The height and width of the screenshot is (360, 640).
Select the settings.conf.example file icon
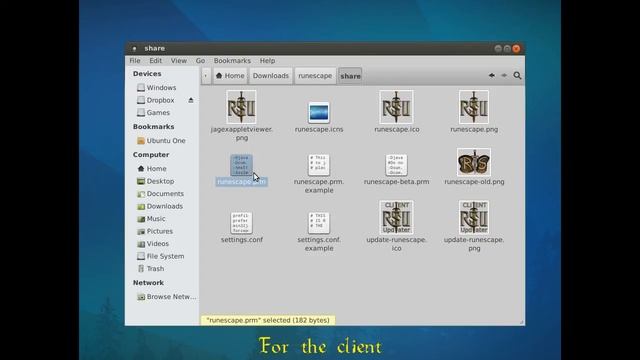[x=319, y=223]
